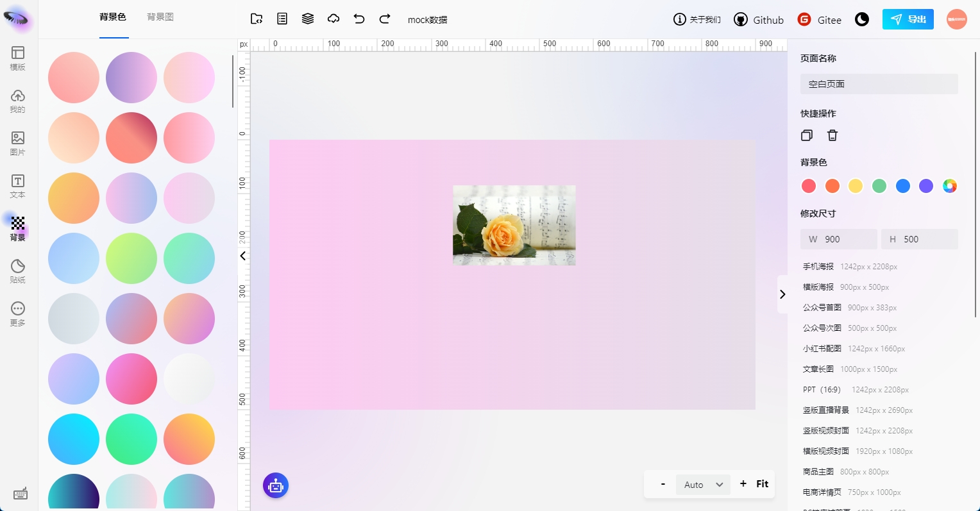Click the eyelash app logo
Viewport: 980px width, 511px height.
17,19
